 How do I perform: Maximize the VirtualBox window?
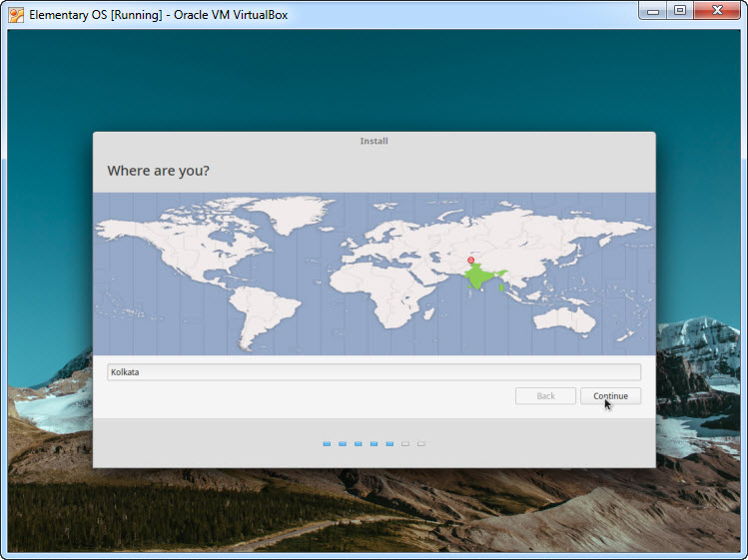(x=680, y=11)
